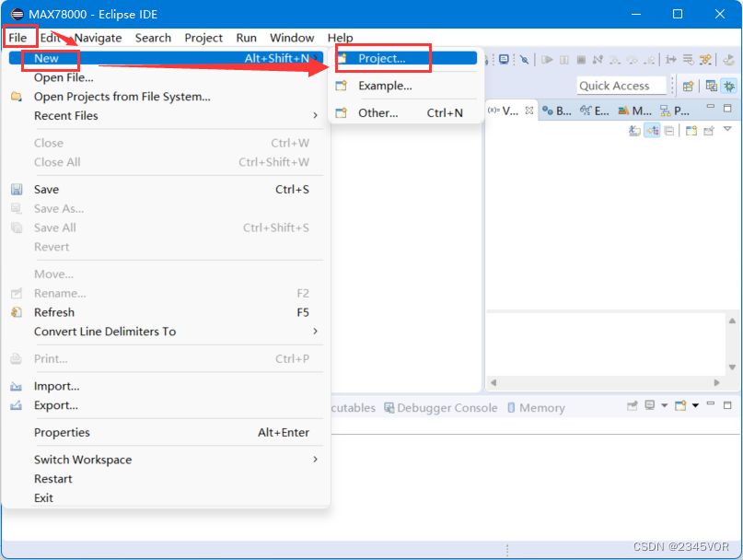Viewport: 743px width, 560px height.
Task: Choose Import... from File menu
Action: 166,387
